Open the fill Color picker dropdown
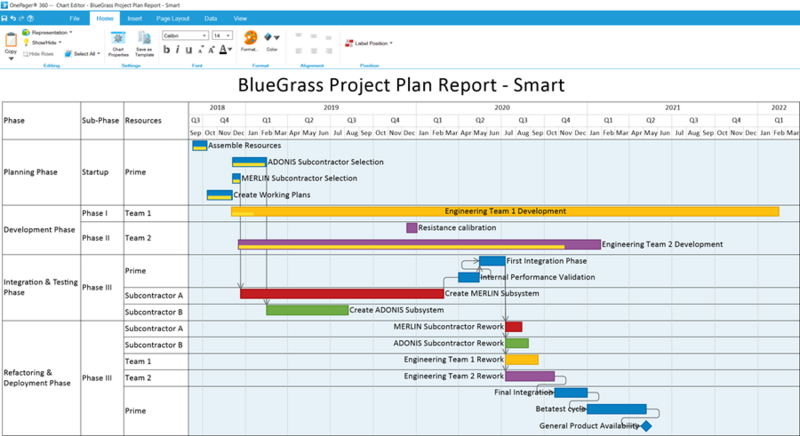The image size is (800, 436). point(272,41)
